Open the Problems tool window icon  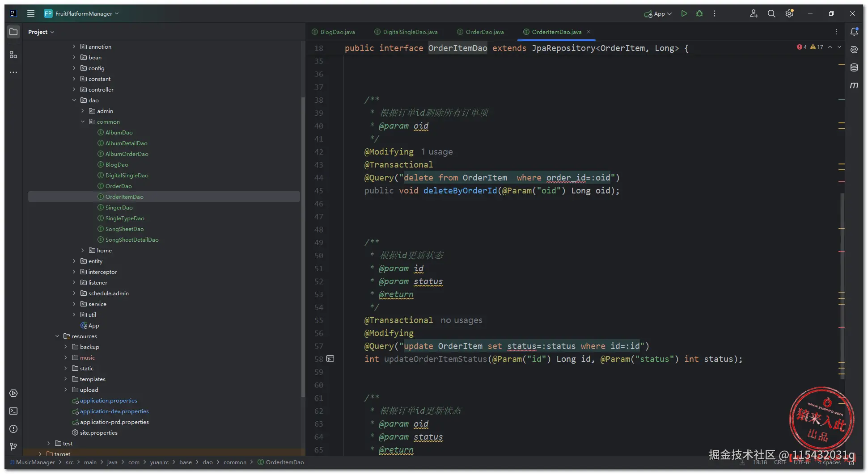pyautogui.click(x=13, y=429)
